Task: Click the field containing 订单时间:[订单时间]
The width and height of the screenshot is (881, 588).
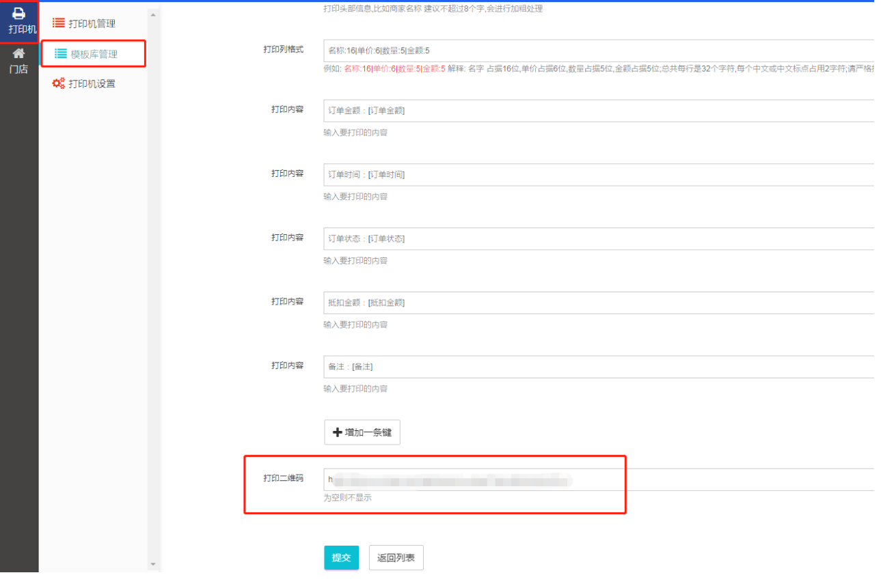Action: click(599, 175)
